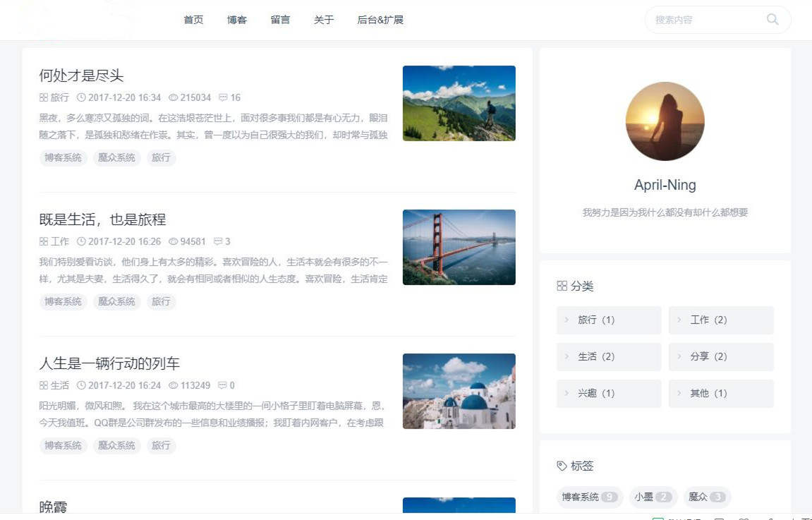This screenshot has width=812, height=520.
Task: Open post titled 既是生活，也是旅程
Action: click(x=102, y=219)
